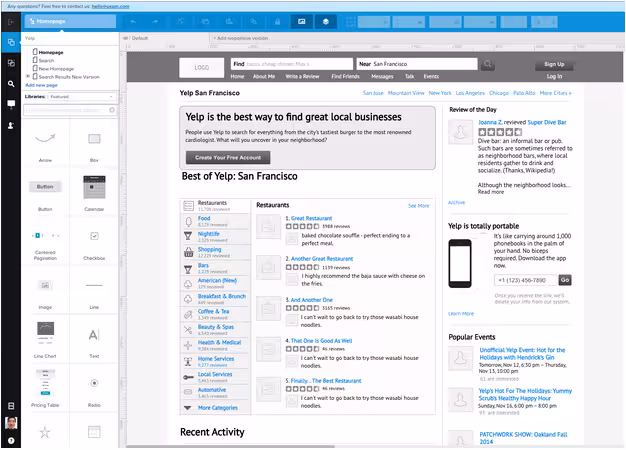Clear the library search field

(x=112, y=110)
